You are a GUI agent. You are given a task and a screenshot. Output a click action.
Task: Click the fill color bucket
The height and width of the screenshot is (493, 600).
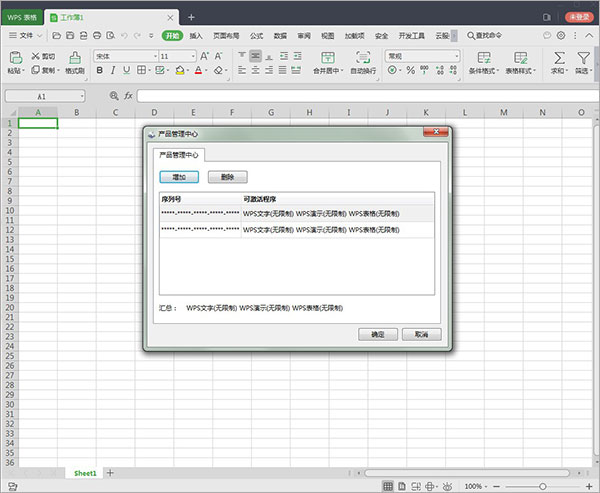tap(180, 70)
